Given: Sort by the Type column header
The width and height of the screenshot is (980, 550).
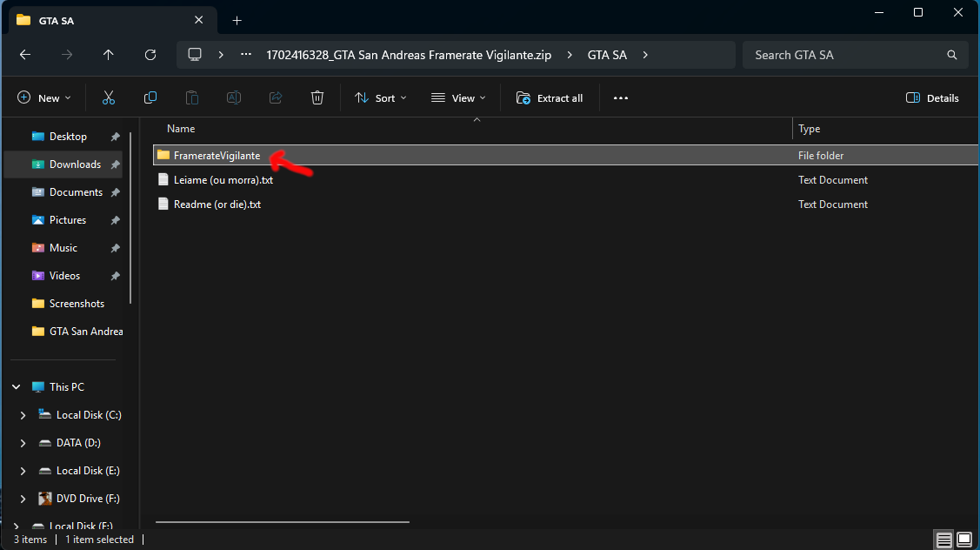Looking at the screenshot, I should click(x=809, y=129).
